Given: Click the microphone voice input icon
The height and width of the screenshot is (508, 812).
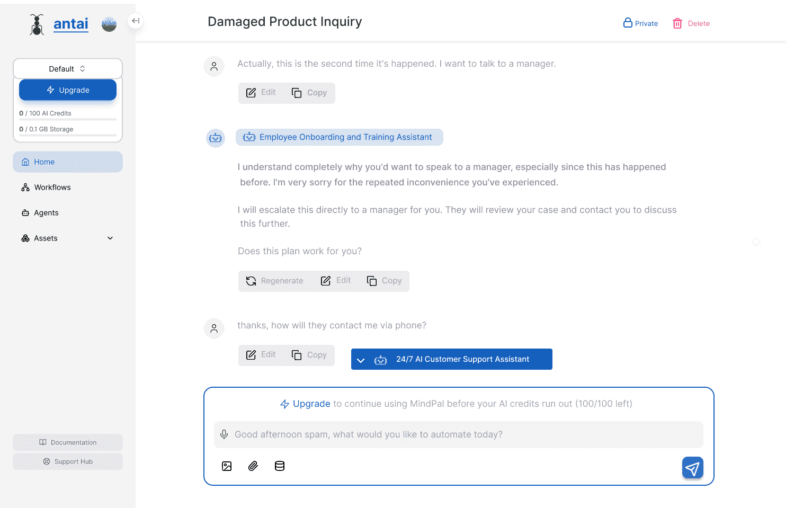Looking at the screenshot, I should click(224, 434).
